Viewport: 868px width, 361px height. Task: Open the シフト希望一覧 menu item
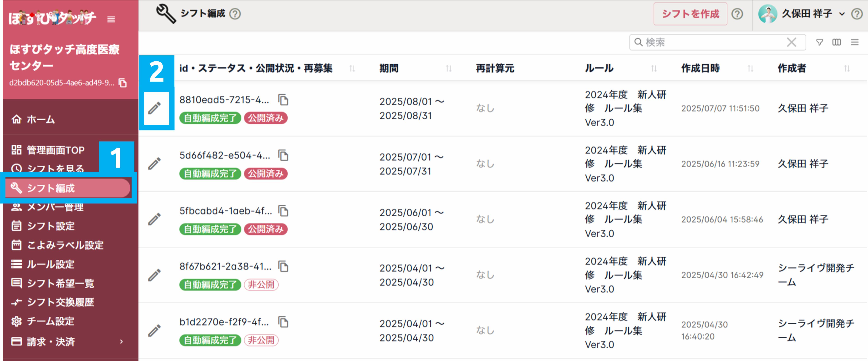point(60,283)
